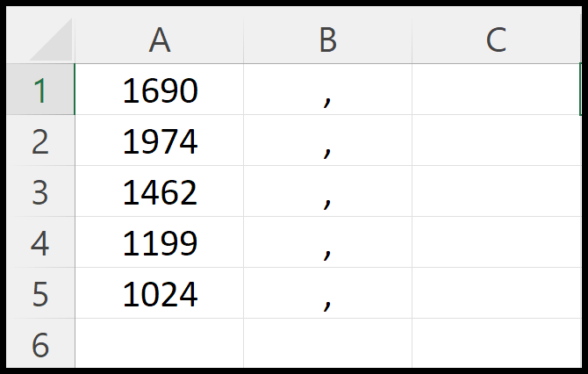
Task: Click cell containing 1024
Action: click(160, 293)
